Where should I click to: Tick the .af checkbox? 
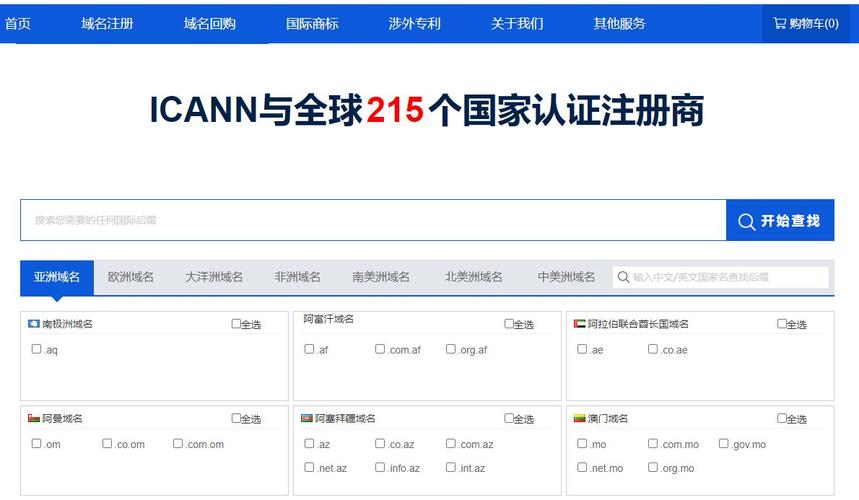point(309,349)
